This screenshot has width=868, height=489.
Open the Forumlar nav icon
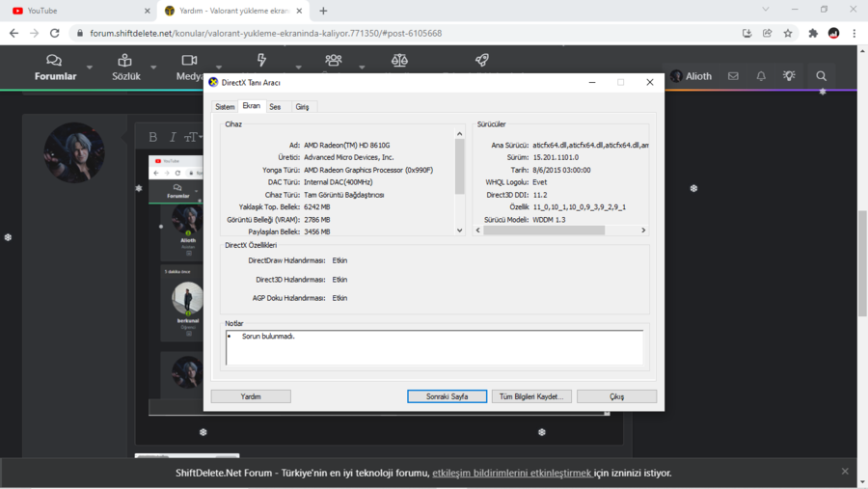coord(54,60)
